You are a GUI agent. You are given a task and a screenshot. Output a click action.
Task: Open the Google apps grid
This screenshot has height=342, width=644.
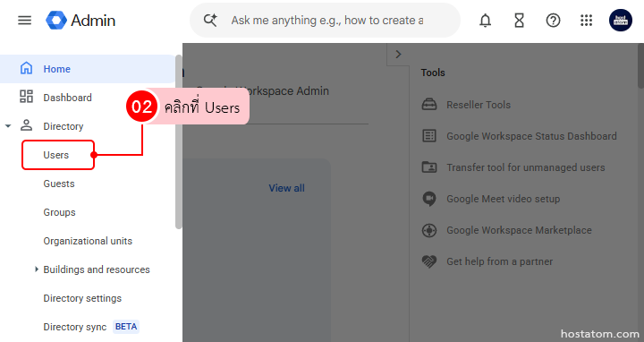pyautogui.click(x=586, y=20)
